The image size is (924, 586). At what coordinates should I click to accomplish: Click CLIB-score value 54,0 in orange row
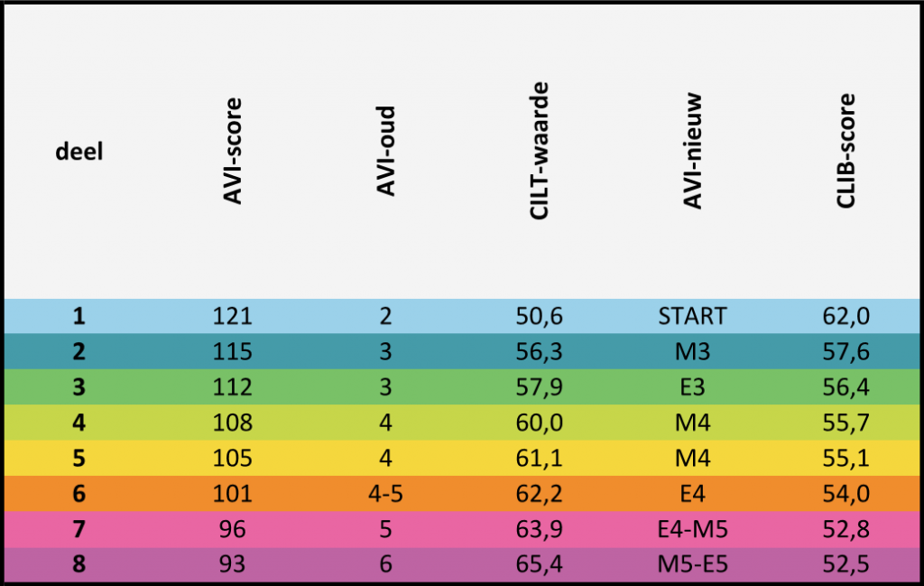847,493
